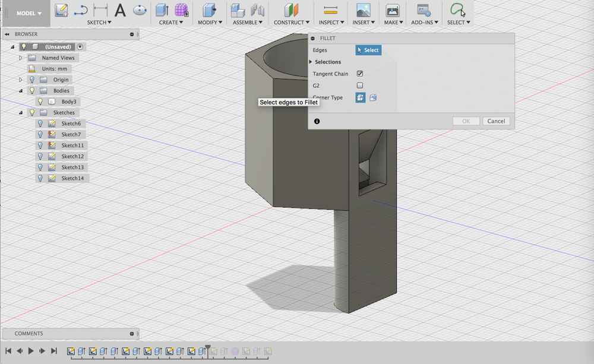Open the ADD-INS dropdown menu
Viewport: 594px width, 364px height.
[425, 23]
